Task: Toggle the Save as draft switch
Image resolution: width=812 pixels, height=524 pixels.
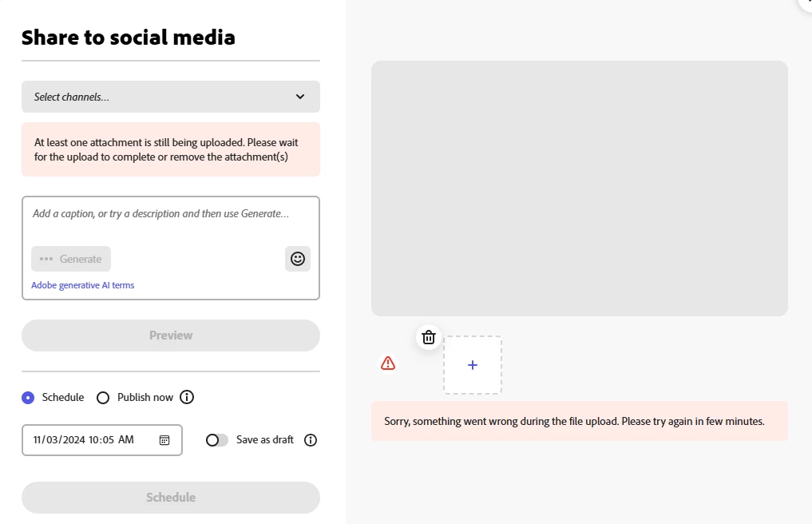Action: [x=217, y=440]
